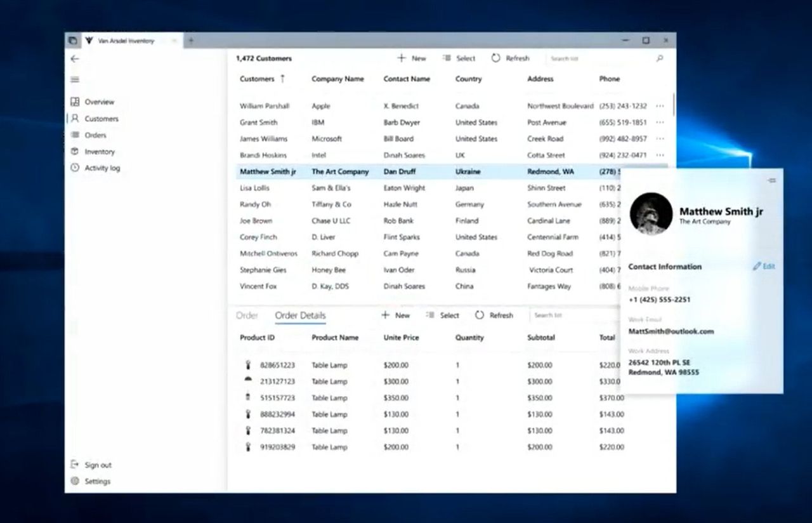812x523 pixels.
Task: Open Settings gear in sidebar
Action: (x=75, y=481)
